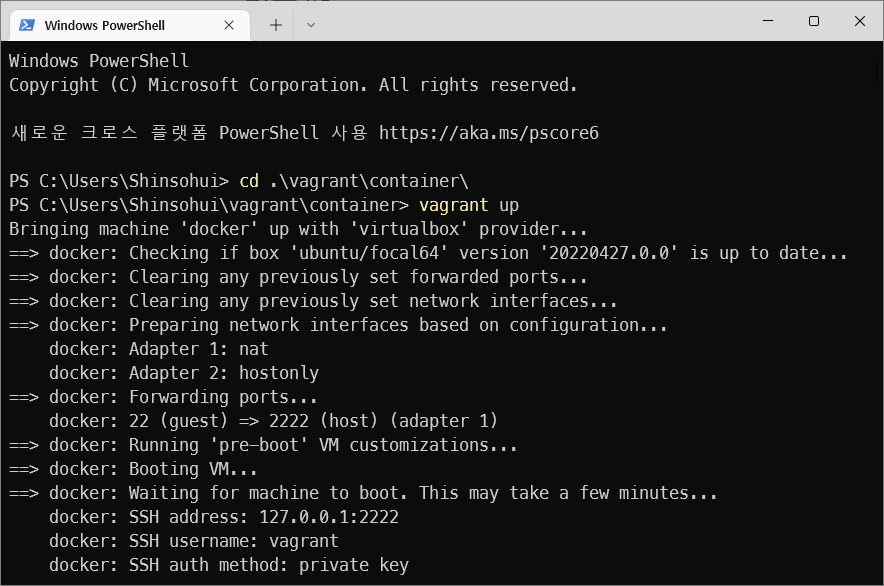Select the Windows PowerShell tab
This screenshot has width=884, height=586.
130,24
